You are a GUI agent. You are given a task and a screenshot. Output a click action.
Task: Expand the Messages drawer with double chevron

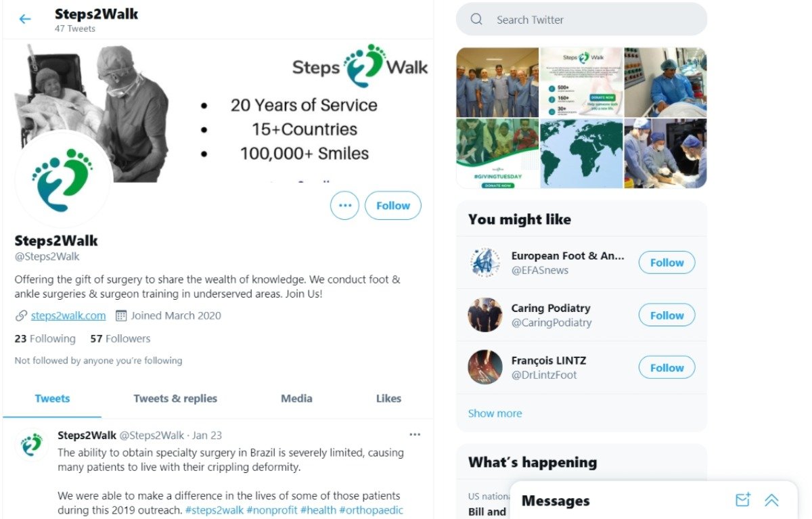pyautogui.click(x=771, y=500)
